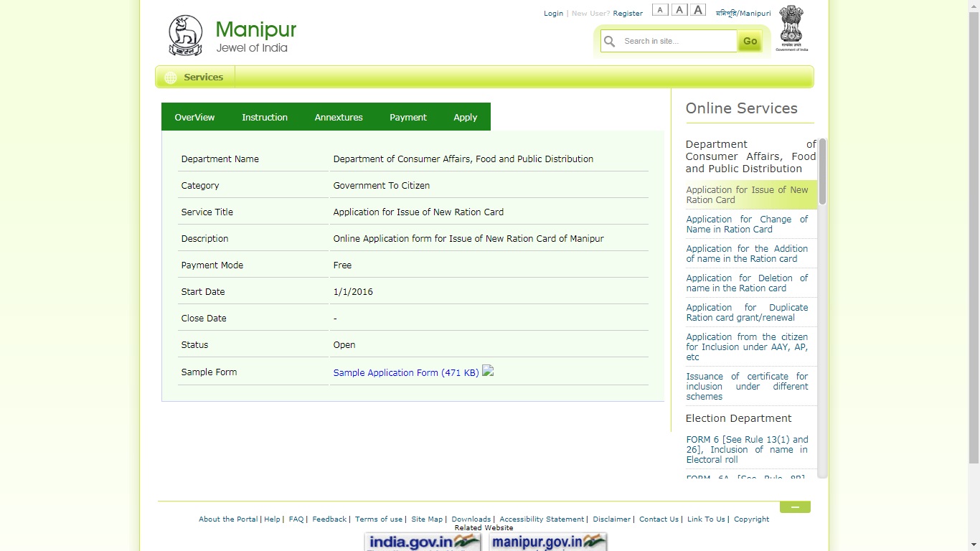Click the globe icon beside Services

[170, 77]
